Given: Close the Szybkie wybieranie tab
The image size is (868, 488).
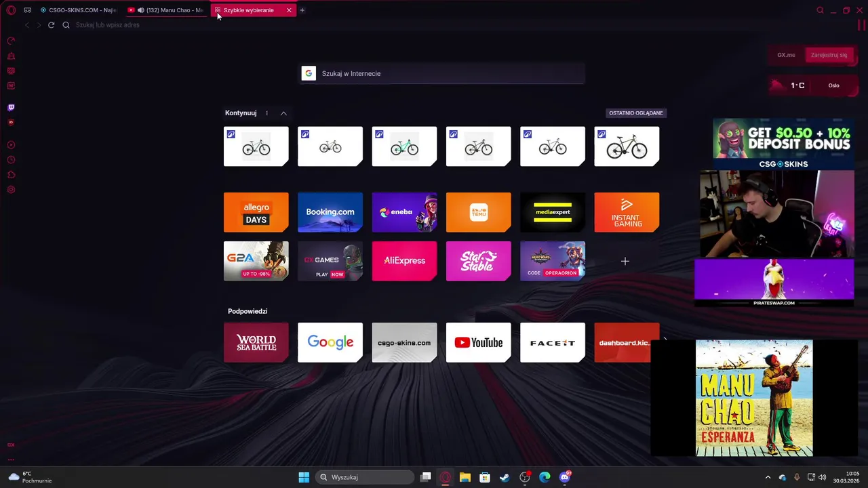Looking at the screenshot, I should (x=289, y=10).
